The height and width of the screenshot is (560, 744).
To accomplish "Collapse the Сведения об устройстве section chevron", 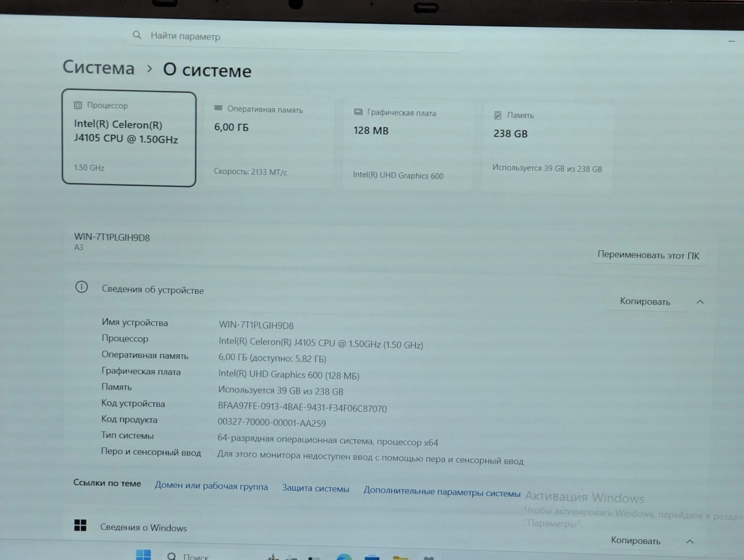I will [x=700, y=302].
